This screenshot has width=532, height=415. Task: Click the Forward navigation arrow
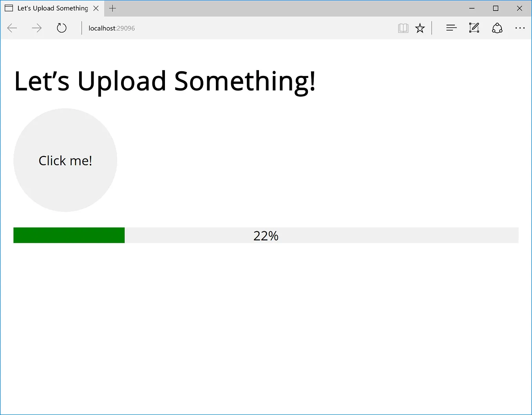pyautogui.click(x=37, y=28)
